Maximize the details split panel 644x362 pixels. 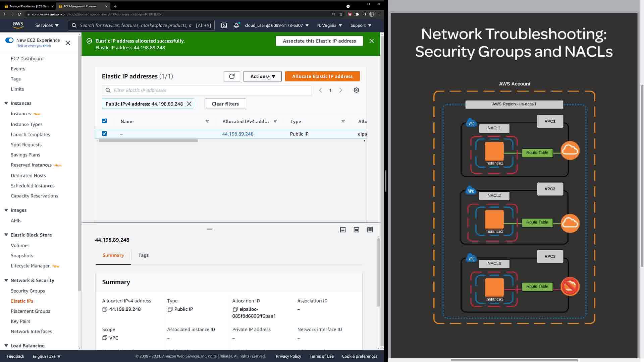pos(370,230)
